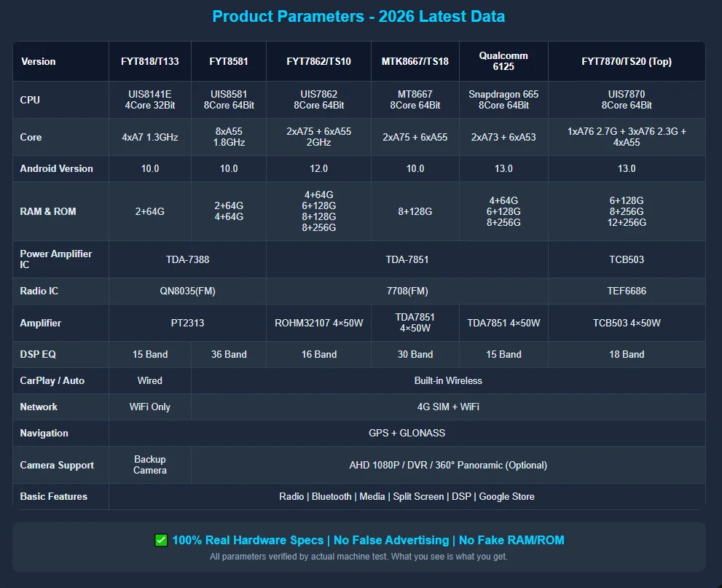Select the 'Product Parameters - 2026 Latest Data' title
The image size is (722, 588).
(x=358, y=17)
